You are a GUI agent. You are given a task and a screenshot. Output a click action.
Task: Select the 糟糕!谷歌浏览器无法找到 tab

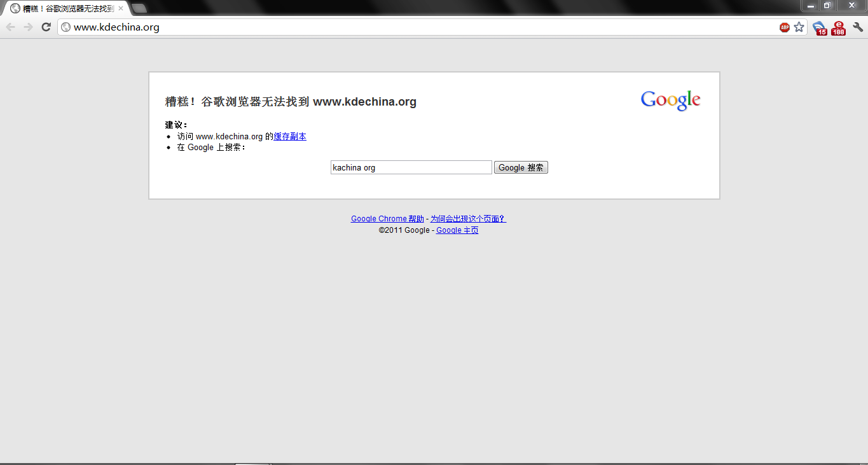(66, 8)
